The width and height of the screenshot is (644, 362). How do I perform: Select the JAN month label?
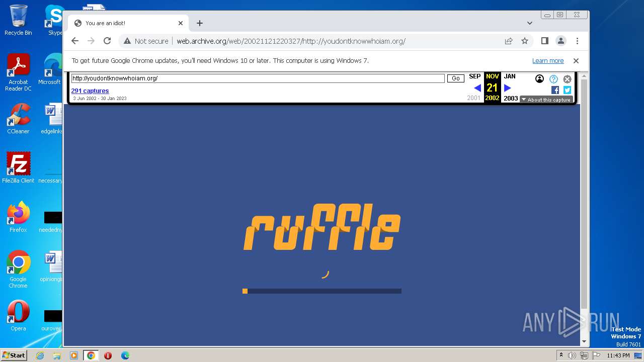click(x=510, y=76)
